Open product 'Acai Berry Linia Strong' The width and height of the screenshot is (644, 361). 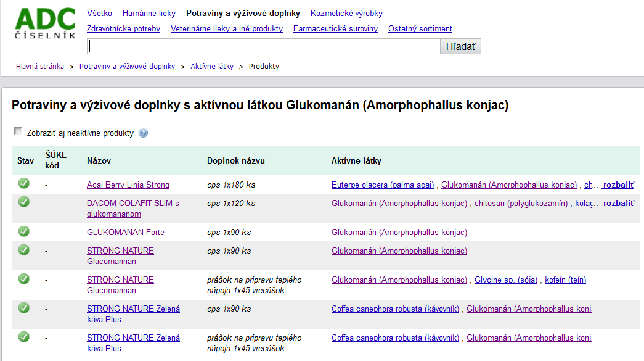[x=128, y=185]
